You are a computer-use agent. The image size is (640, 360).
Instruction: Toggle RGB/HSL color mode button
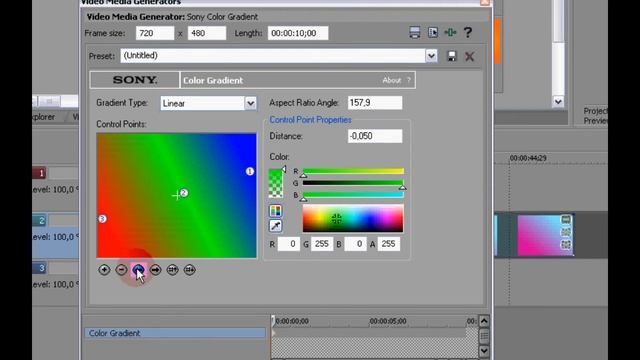tap(276, 211)
